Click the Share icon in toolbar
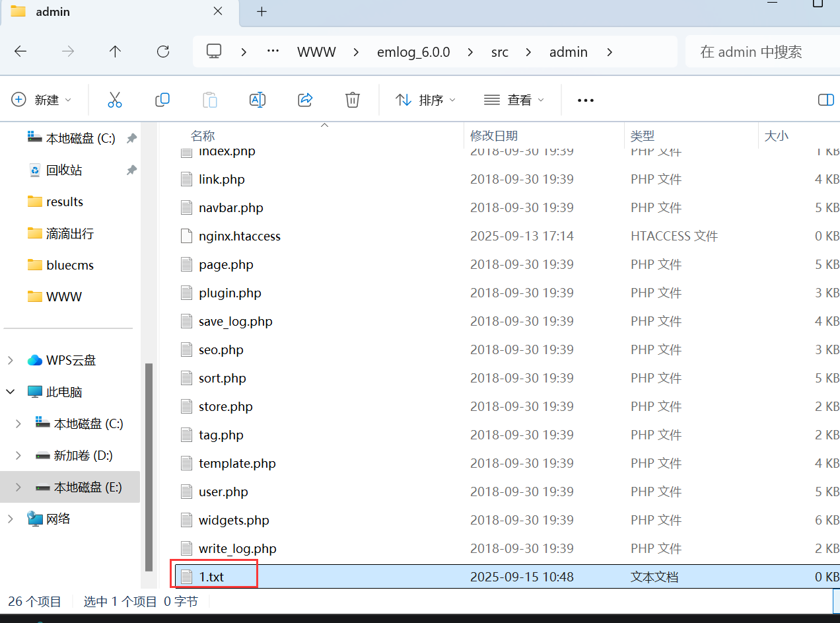The image size is (840, 623). tap(305, 100)
